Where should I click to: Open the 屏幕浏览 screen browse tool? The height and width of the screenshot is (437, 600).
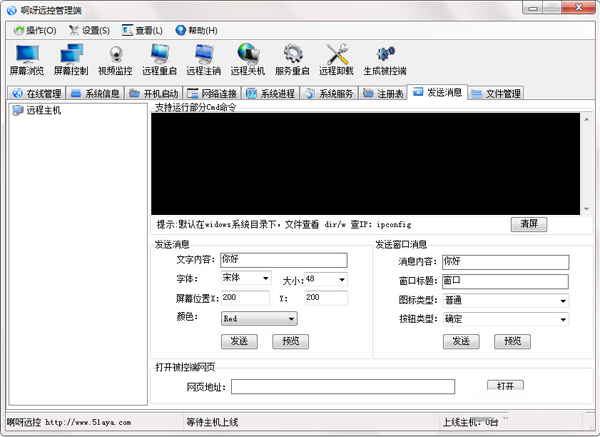27,59
